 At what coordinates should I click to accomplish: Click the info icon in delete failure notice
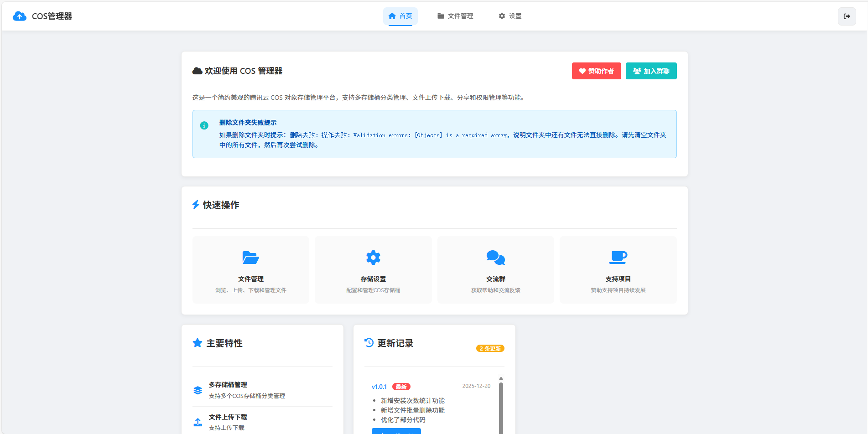[204, 125]
